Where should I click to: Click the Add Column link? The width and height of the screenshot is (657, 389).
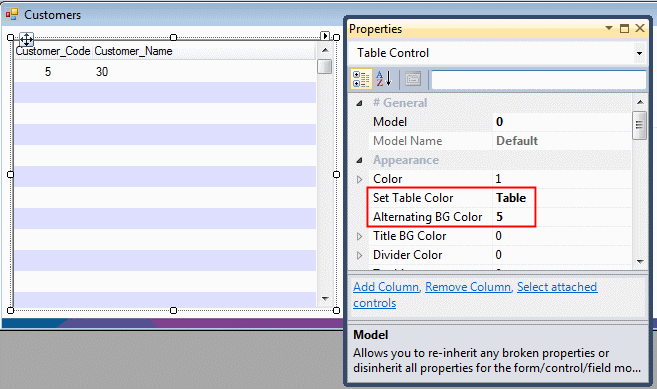click(386, 287)
